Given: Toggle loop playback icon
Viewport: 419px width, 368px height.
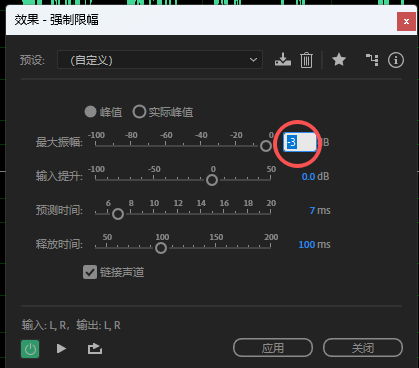Looking at the screenshot, I should [x=95, y=349].
